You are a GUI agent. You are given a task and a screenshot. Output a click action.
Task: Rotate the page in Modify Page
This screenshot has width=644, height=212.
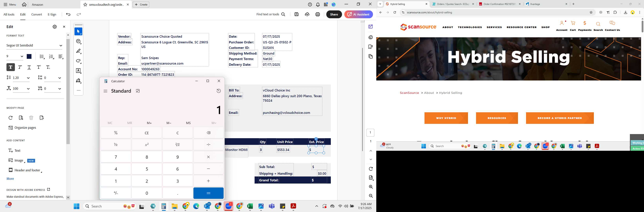pyautogui.click(x=11, y=118)
